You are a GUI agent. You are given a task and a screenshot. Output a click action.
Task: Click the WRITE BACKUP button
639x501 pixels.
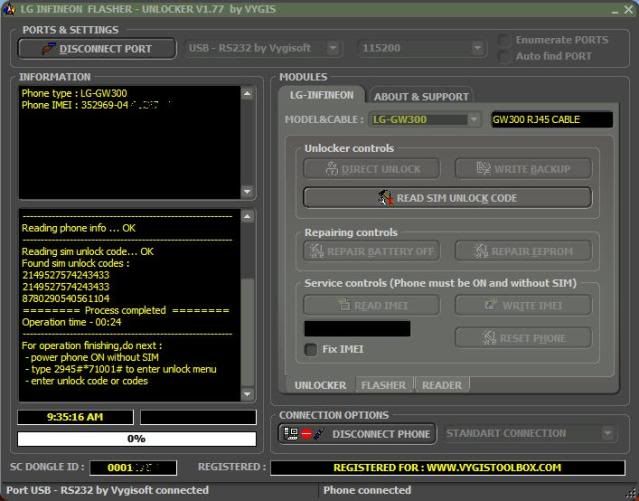pyautogui.click(x=523, y=169)
